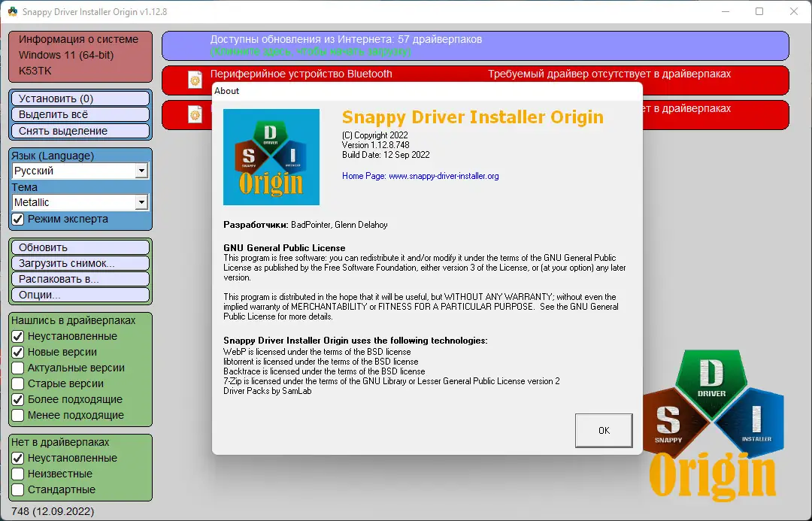Click the Build Date: 12 Sep 2022 text
This screenshot has width=812, height=521.
pos(386,155)
